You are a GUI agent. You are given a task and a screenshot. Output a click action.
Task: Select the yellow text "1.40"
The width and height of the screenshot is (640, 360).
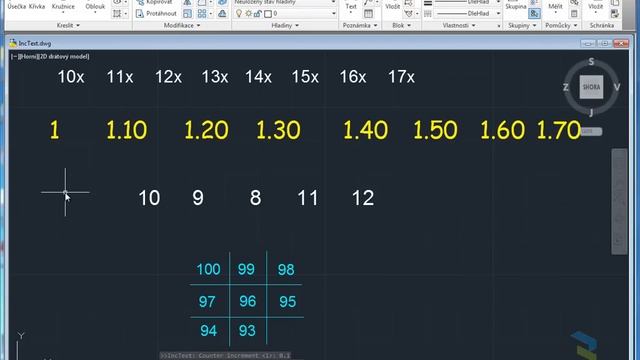click(x=365, y=130)
